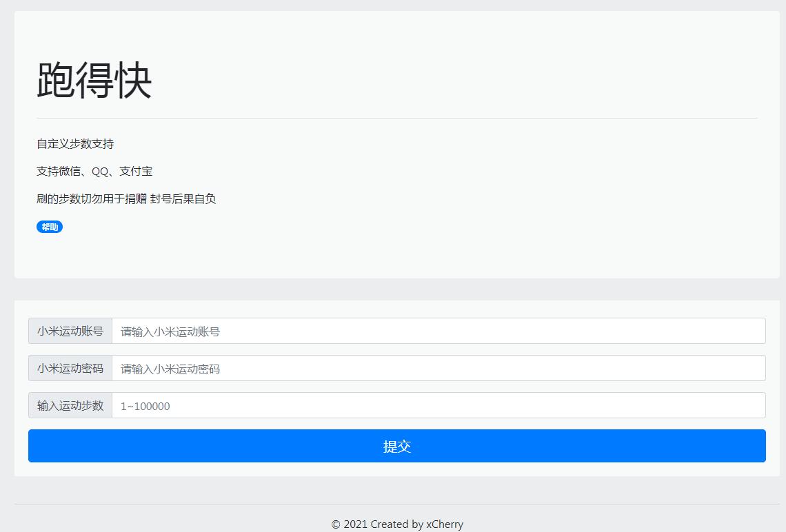Select the 跑得快 page heading
The width and height of the screenshot is (786, 532).
(x=94, y=81)
